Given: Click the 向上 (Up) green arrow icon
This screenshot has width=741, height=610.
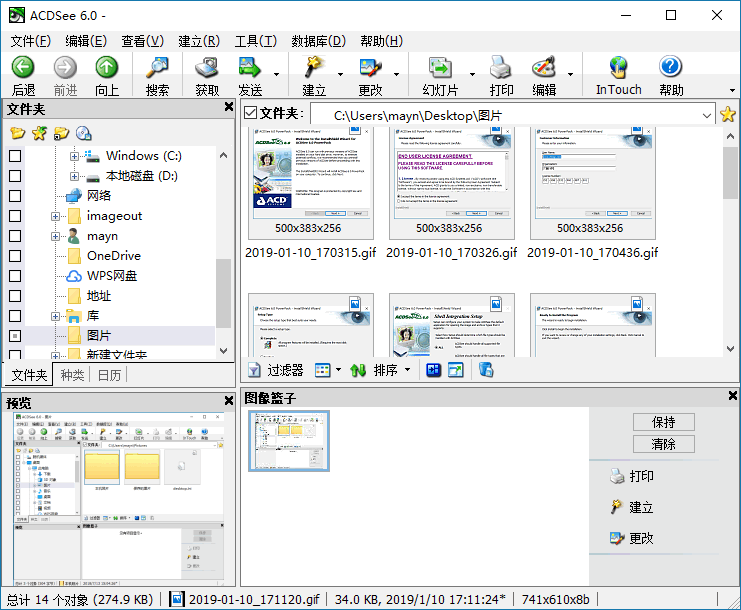Looking at the screenshot, I should tap(106, 68).
